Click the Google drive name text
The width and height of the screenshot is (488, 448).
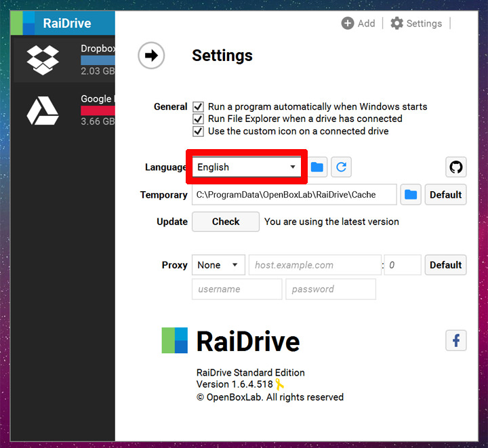pyautogui.click(x=96, y=99)
